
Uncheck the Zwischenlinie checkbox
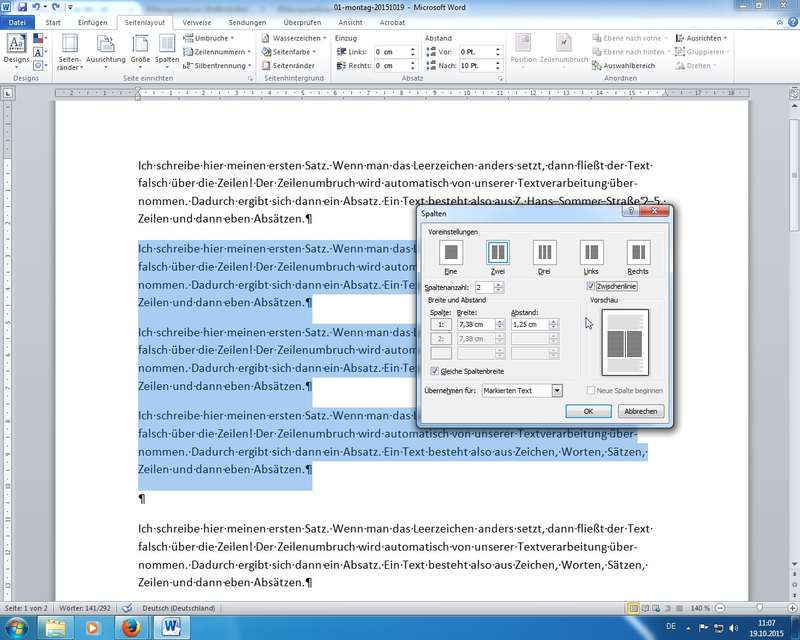[x=591, y=287]
